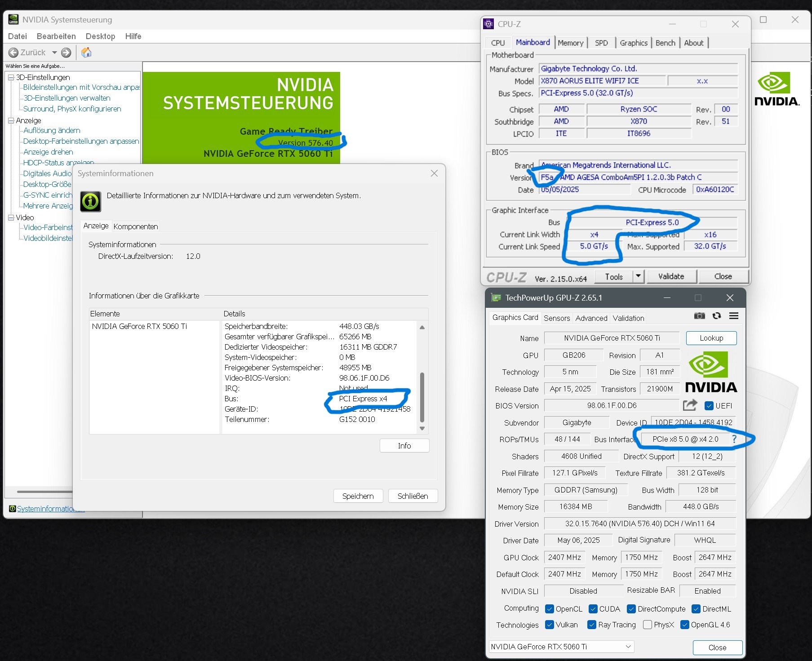Screen dimensions: 812x661
Task: Open the CPU-Z Tools dropdown arrow
Action: pos(638,276)
